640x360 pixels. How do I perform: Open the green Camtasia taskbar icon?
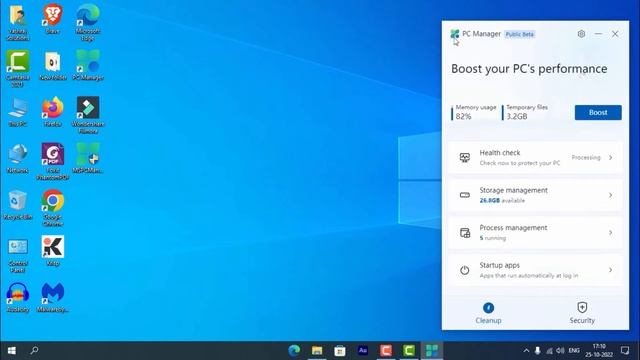point(409,351)
